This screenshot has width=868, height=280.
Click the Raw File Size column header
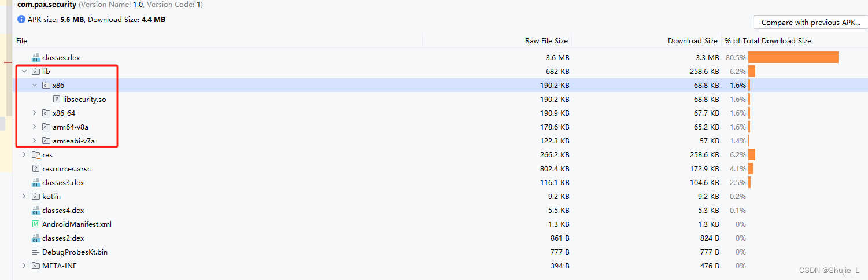(546, 41)
